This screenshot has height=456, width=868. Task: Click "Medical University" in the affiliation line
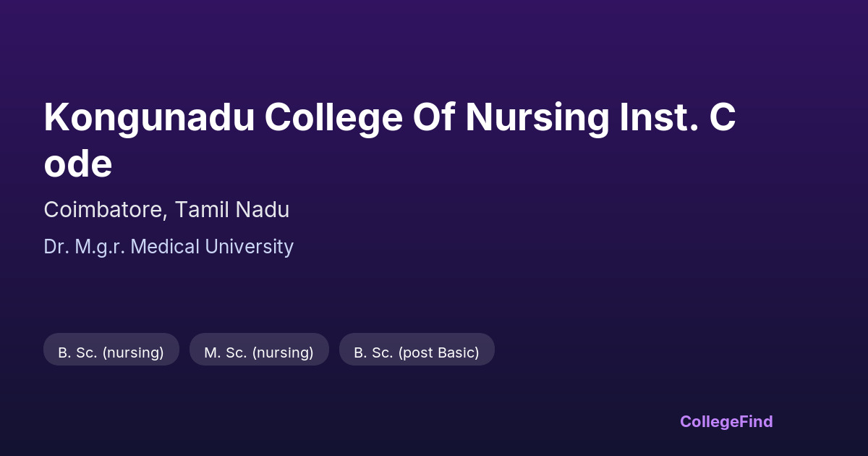click(213, 247)
